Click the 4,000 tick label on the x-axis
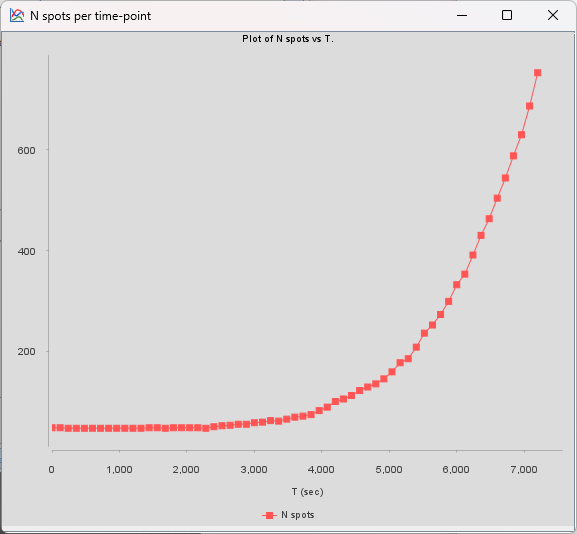 coord(321,470)
